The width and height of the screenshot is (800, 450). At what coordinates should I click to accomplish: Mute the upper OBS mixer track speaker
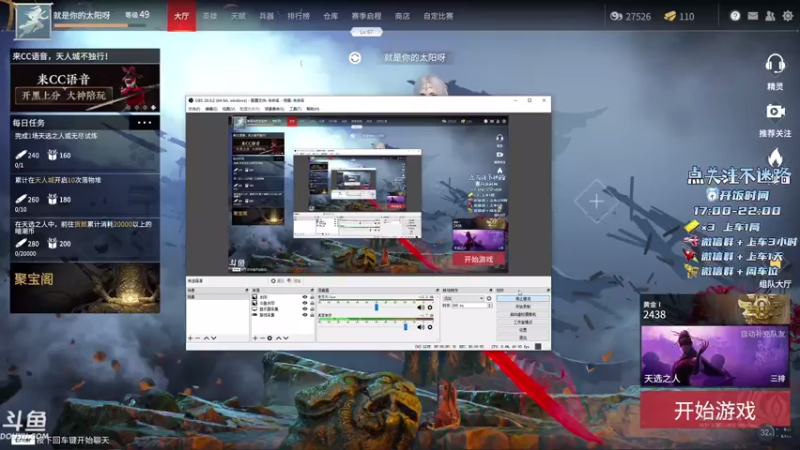pyautogui.click(x=420, y=307)
